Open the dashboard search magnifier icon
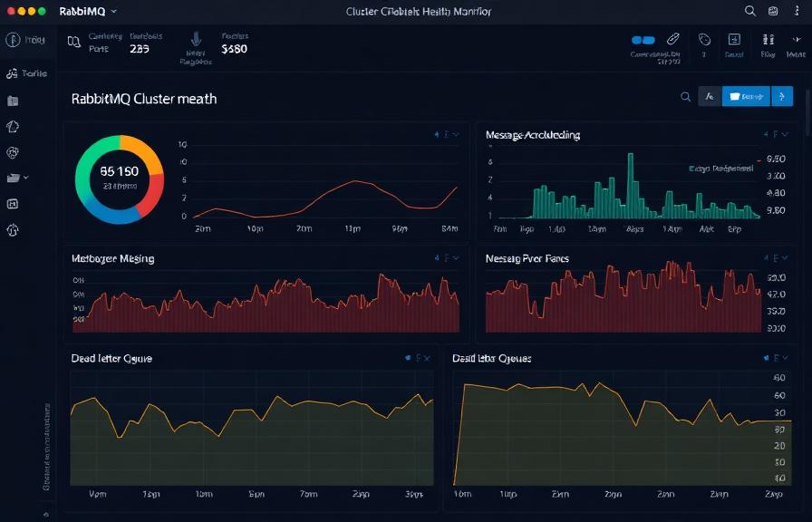This screenshot has width=812, height=522. tap(686, 95)
